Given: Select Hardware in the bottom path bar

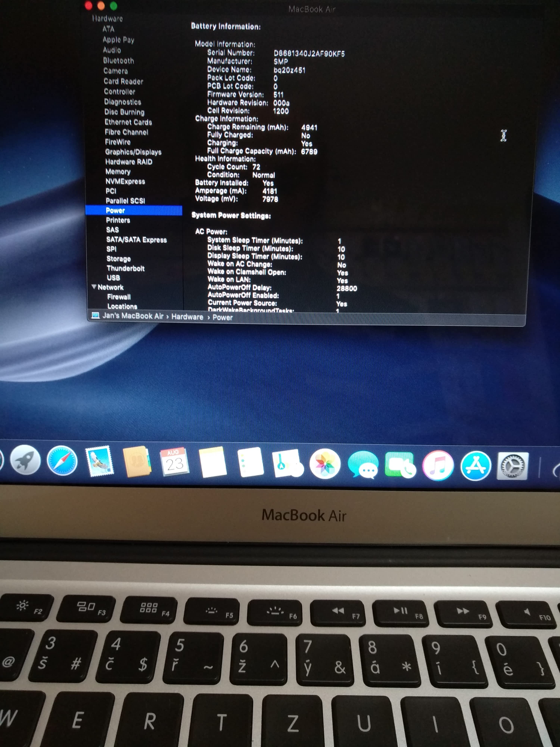Looking at the screenshot, I should point(187,317).
